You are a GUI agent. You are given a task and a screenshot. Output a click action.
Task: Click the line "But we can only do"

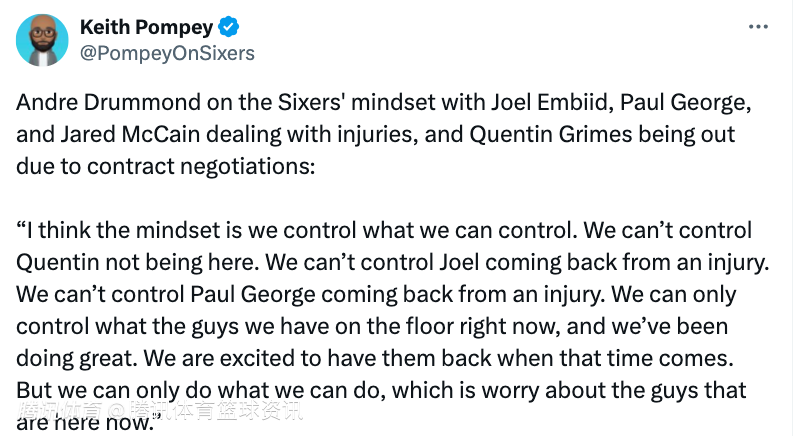coord(114,390)
